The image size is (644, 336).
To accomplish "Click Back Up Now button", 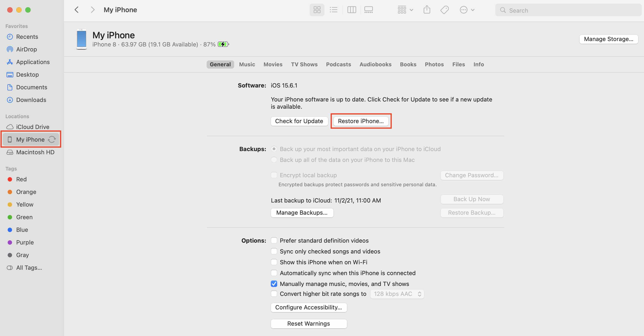I will (471, 199).
